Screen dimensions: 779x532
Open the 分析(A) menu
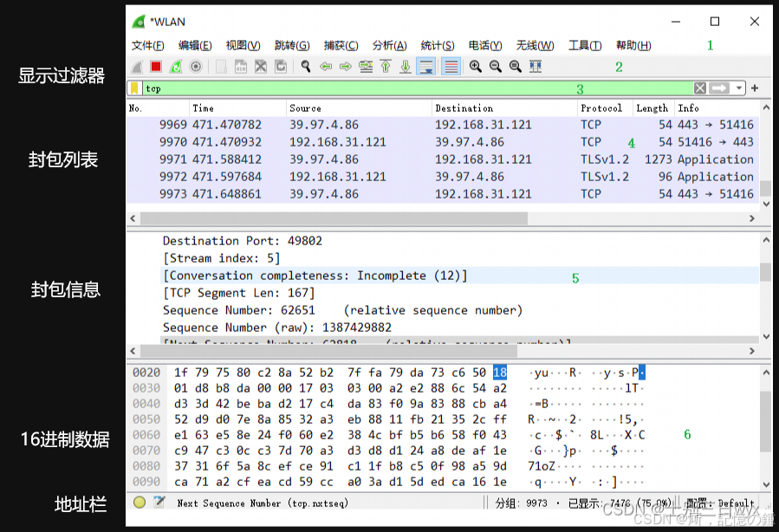(x=390, y=46)
